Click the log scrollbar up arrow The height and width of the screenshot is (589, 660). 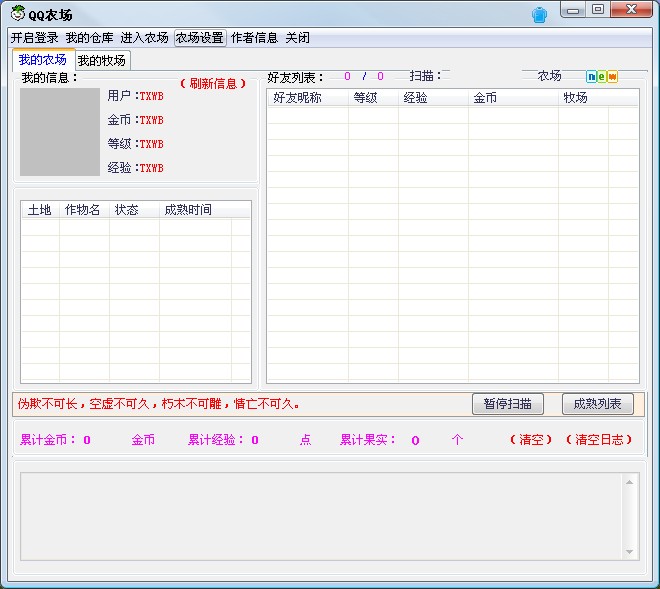[x=630, y=482]
